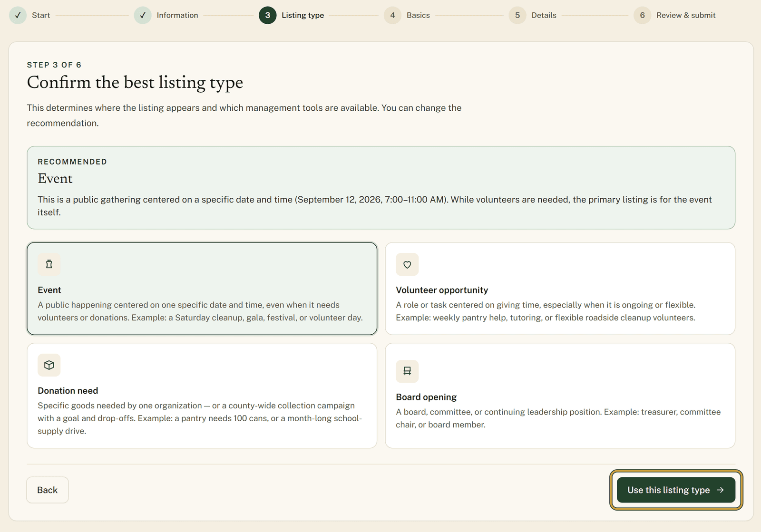
Task: Click the step 6 number circle
Action: [x=642, y=15]
